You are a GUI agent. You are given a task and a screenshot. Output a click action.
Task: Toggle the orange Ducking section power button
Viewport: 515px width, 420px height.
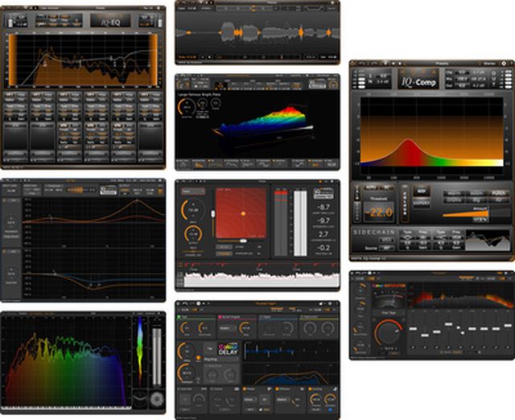tap(310, 389)
